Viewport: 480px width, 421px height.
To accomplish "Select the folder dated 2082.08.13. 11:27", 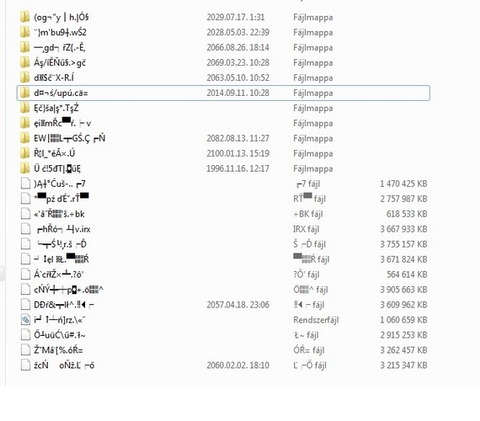I will click(x=223, y=138).
